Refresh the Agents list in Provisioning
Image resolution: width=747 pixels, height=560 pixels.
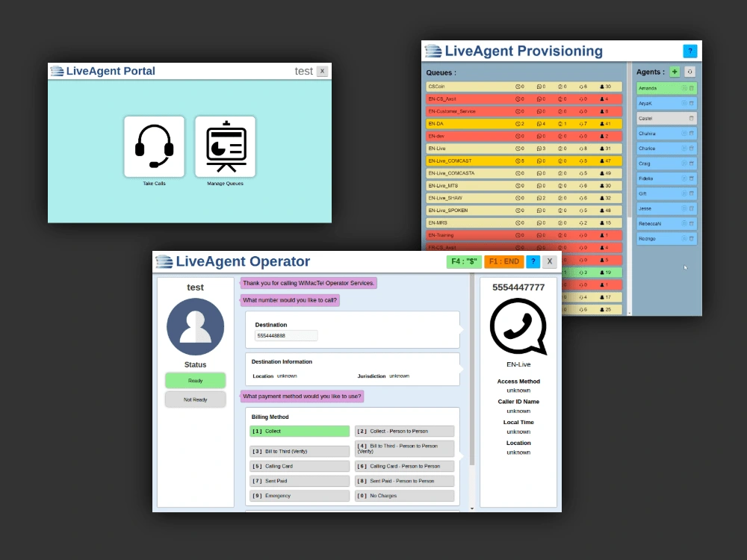point(689,72)
